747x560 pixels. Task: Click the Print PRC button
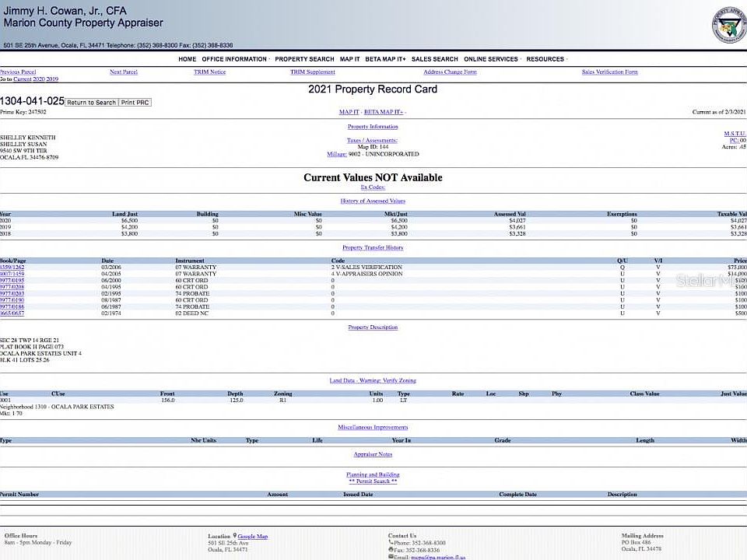coord(135,103)
